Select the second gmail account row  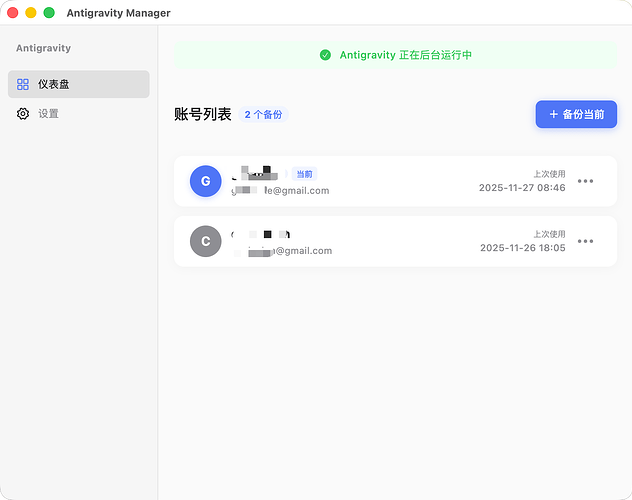(395, 241)
